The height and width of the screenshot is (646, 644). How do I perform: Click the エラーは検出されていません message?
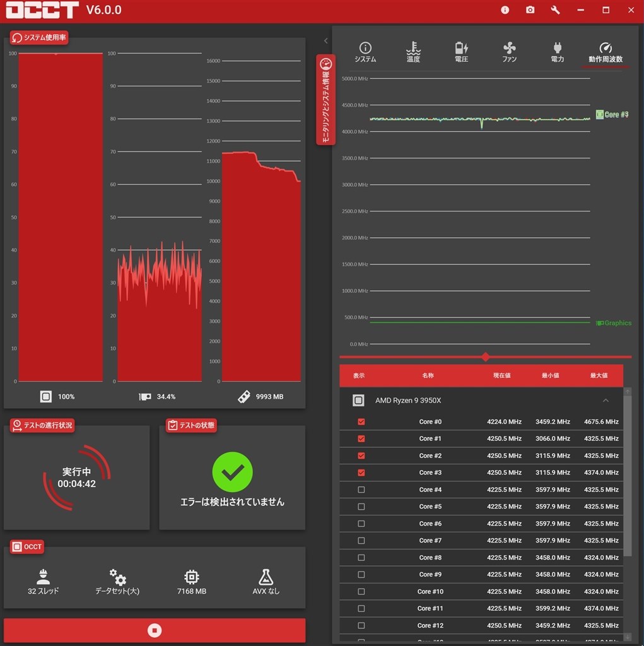click(x=232, y=502)
